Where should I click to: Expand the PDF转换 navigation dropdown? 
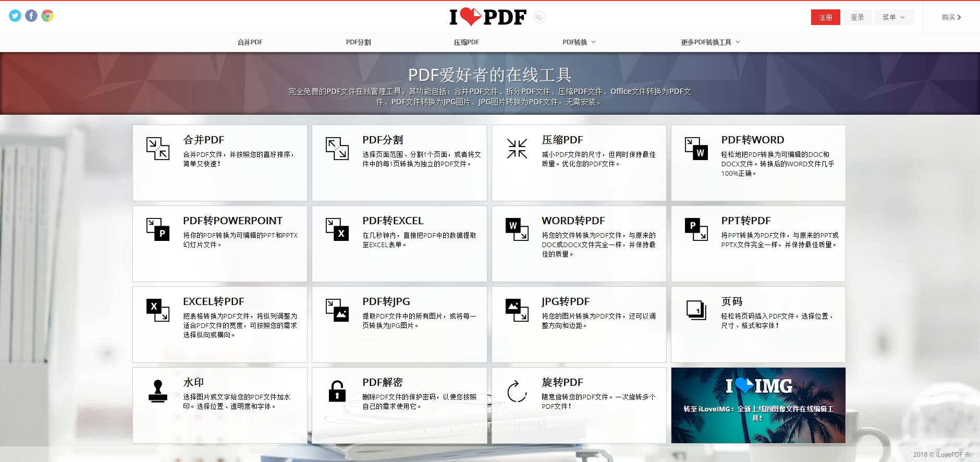(579, 42)
